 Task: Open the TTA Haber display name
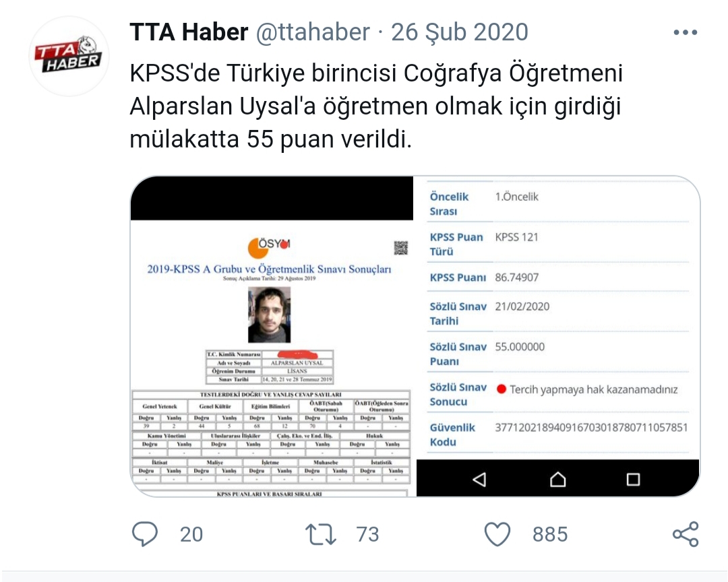[189, 32]
